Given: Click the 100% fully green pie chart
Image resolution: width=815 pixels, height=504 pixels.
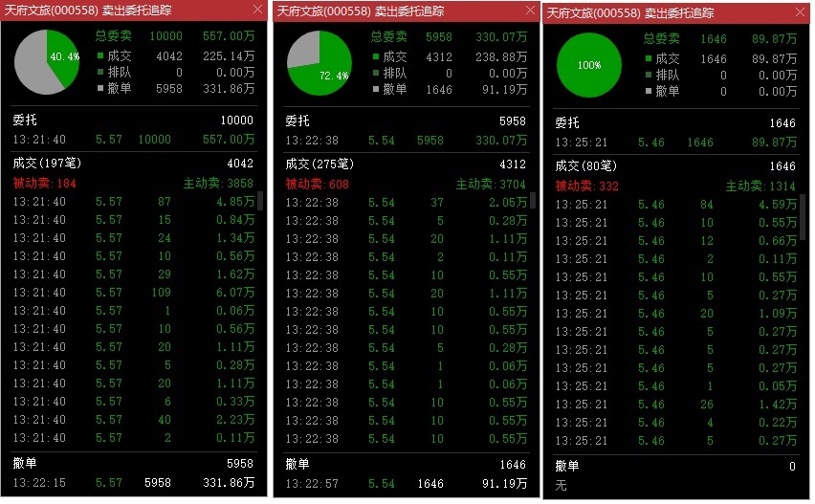Looking at the screenshot, I should pyautogui.click(x=589, y=65).
